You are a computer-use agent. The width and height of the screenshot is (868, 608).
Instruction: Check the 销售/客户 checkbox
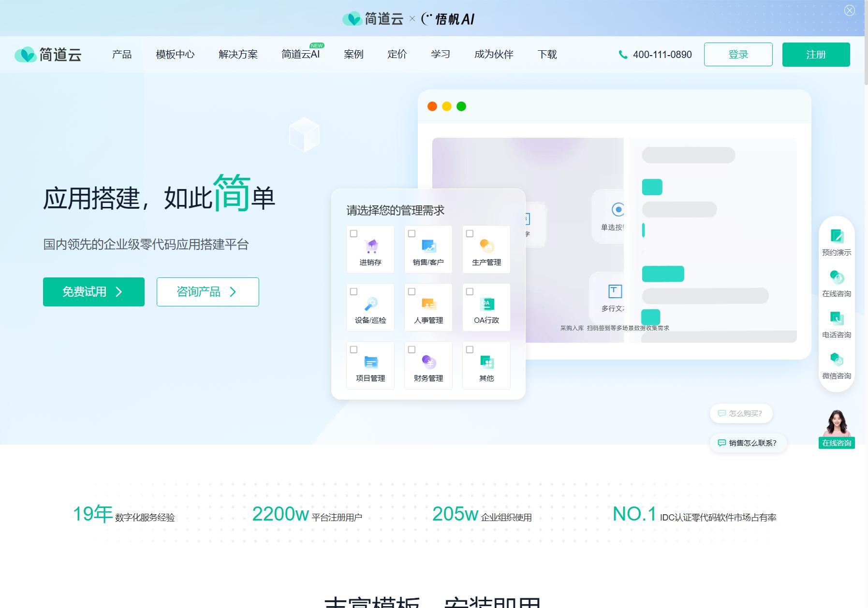(x=412, y=233)
